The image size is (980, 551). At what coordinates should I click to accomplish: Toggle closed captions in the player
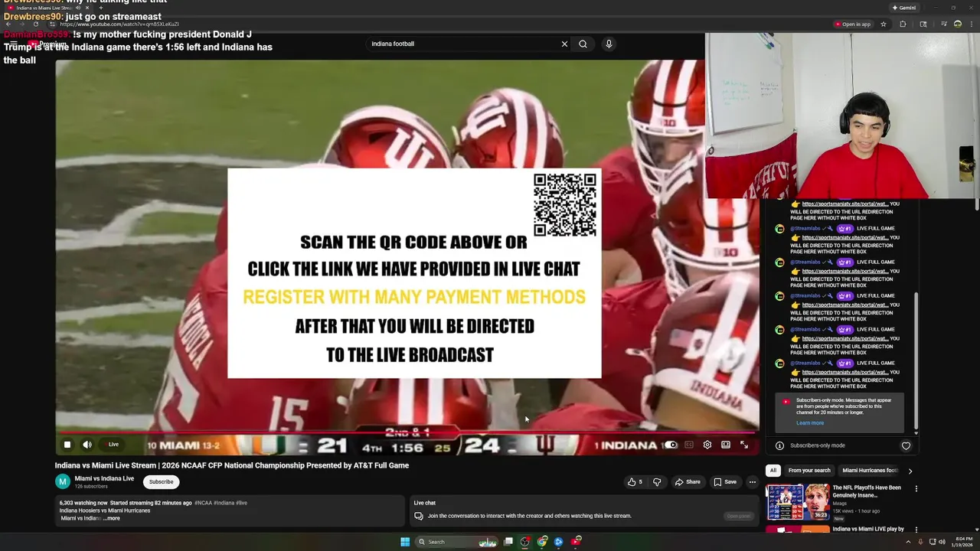coord(689,445)
